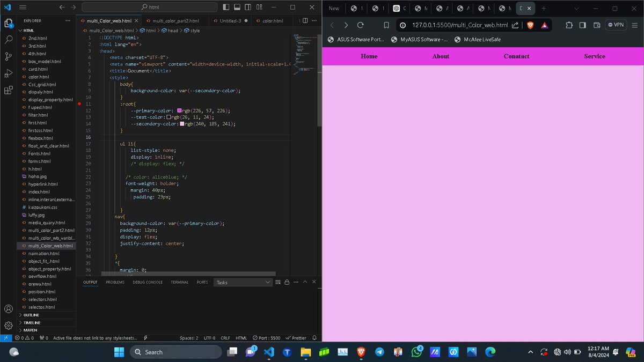
Task: Open Brave extensions puzzle icon
Action: (x=569, y=25)
